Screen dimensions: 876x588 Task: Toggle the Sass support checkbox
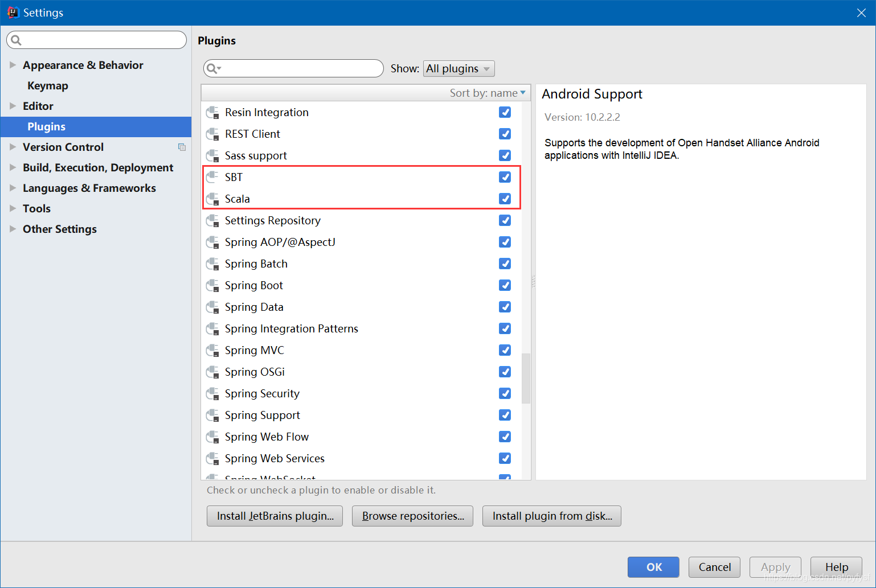tap(505, 155)
